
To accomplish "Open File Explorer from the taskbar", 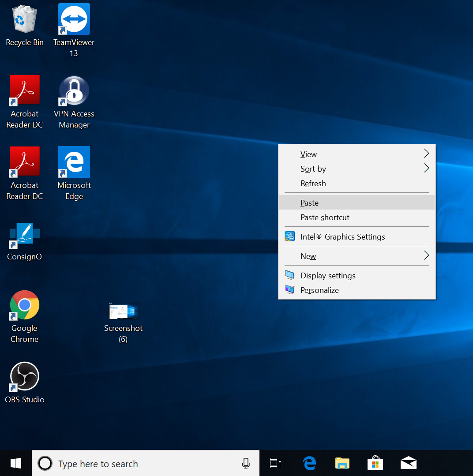I will [342, 463].
